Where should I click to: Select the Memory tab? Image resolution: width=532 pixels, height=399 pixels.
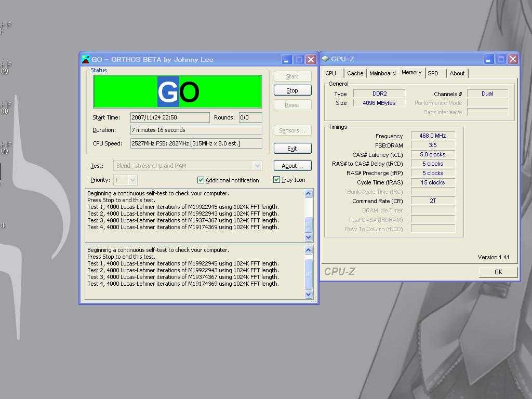point(411,73)
